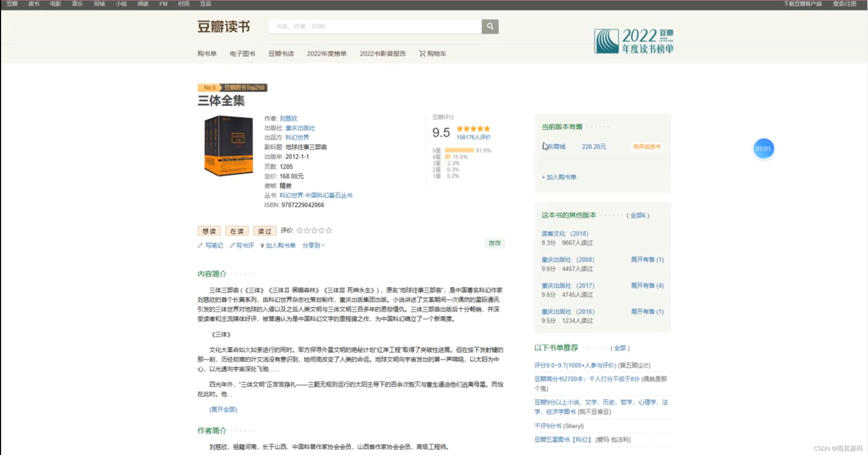868x455 pixels.
Task: Rate the book with the fifth star
Action: [329, 230]
